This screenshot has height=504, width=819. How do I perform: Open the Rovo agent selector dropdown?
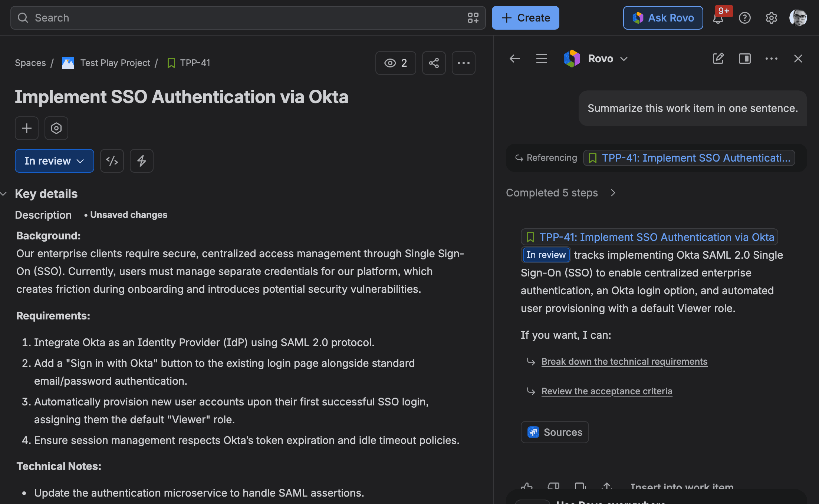[x=596, y=59]
